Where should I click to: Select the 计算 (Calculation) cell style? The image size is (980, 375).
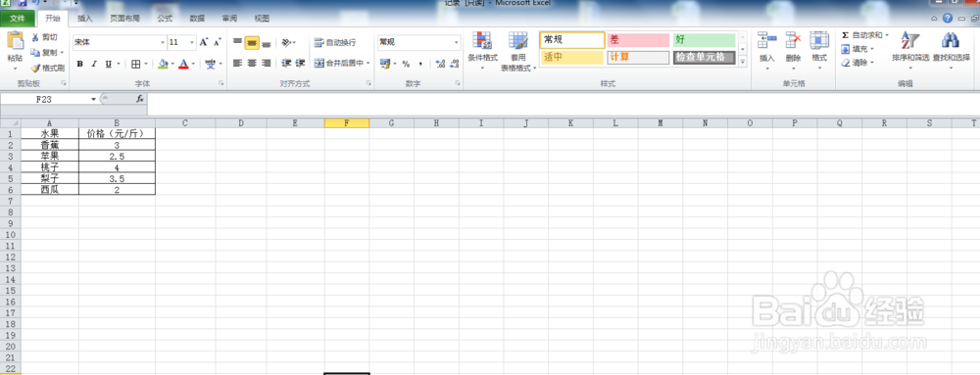[638, 58]
